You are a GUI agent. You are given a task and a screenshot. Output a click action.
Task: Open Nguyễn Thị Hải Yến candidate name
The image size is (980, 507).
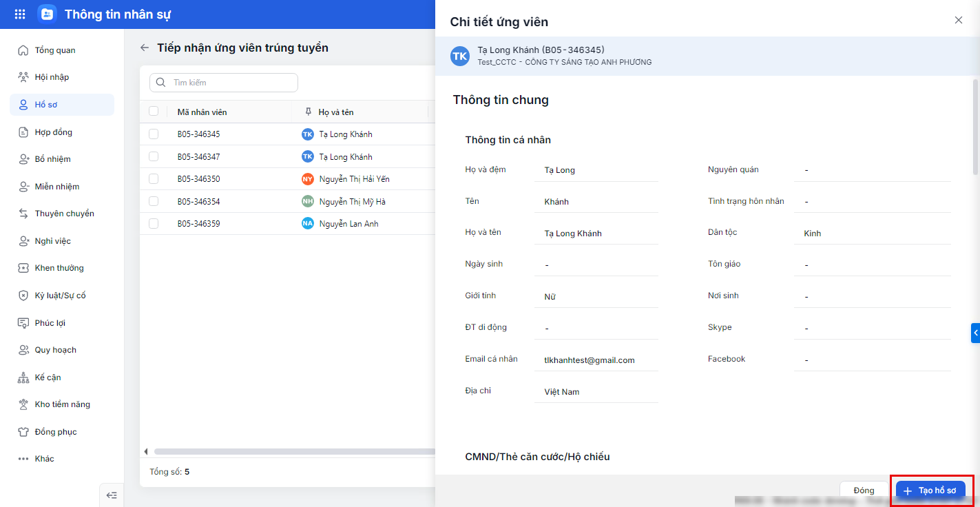(355, 179)
